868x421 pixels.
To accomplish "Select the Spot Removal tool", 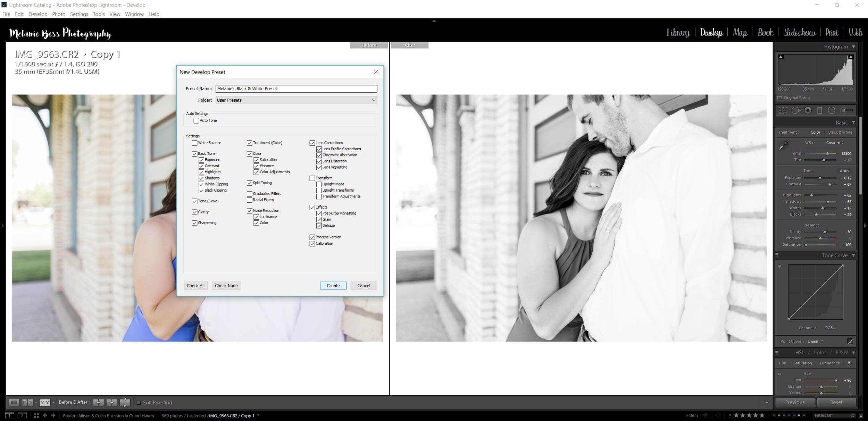I will click(795, 110).
